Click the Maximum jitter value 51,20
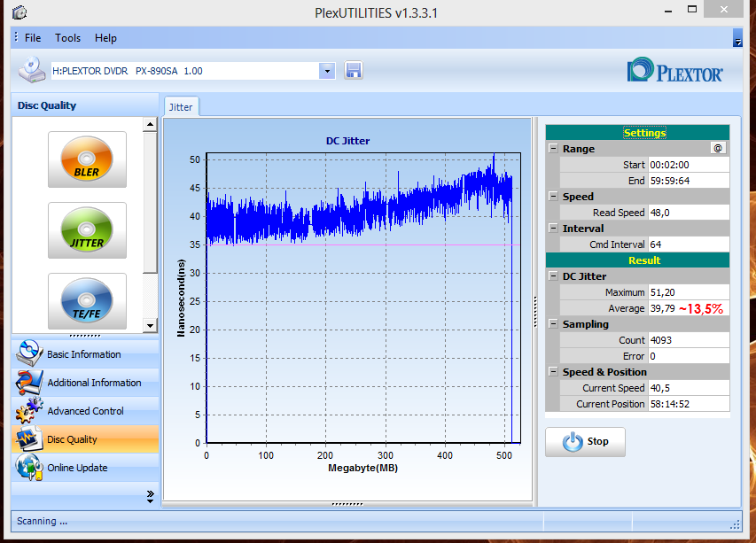Viewport: 756px width, 543px height. tap(689, 292)
